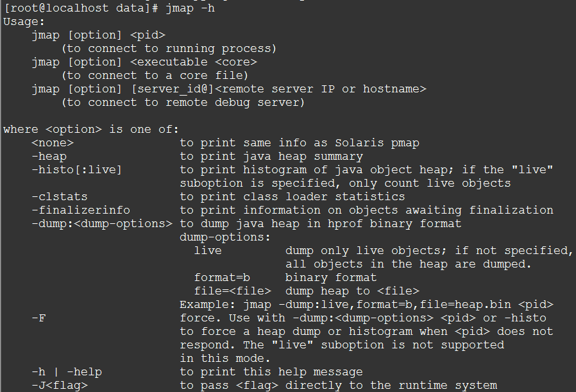This screenshot has height=392, width=576.
Task: Click "(to connect to running process)" text
Action: [169, 48]
